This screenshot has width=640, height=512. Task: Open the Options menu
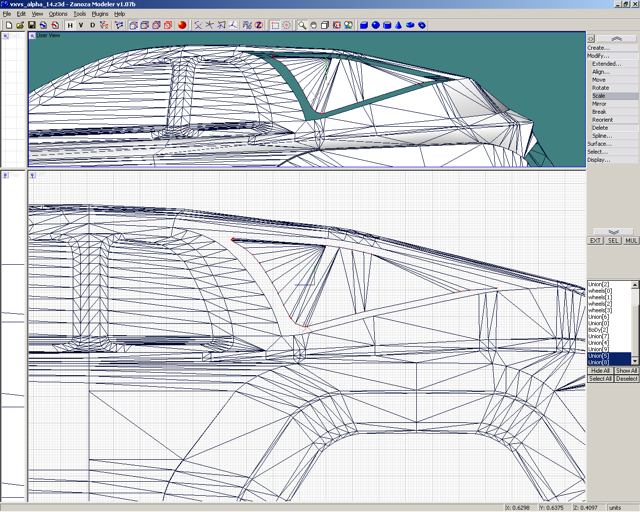[x=58, y=14]
